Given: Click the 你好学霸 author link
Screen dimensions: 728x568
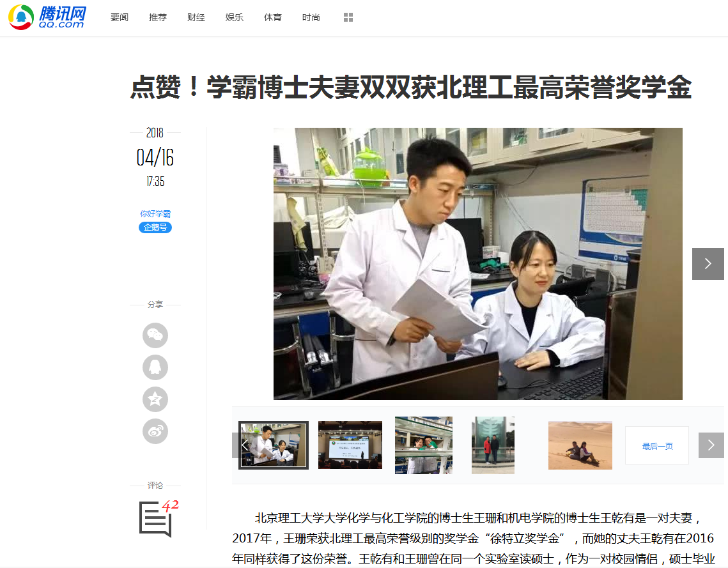Looking at the screenshot, I should click(155, 214).
